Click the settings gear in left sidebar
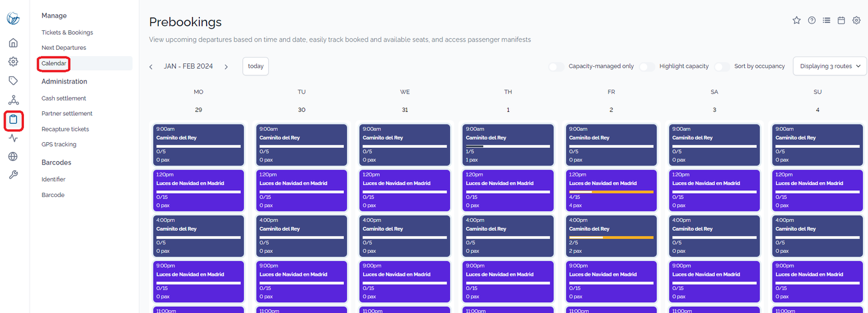 click(13, 62)
